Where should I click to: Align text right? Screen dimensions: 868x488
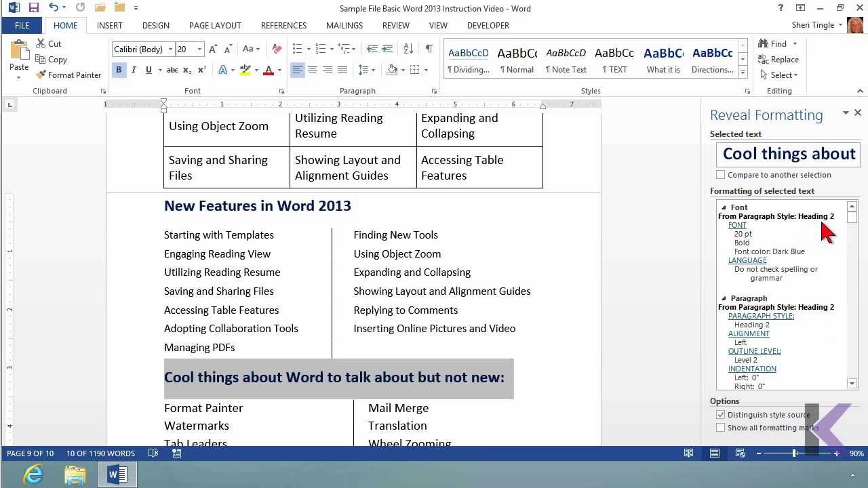[328, 70]
